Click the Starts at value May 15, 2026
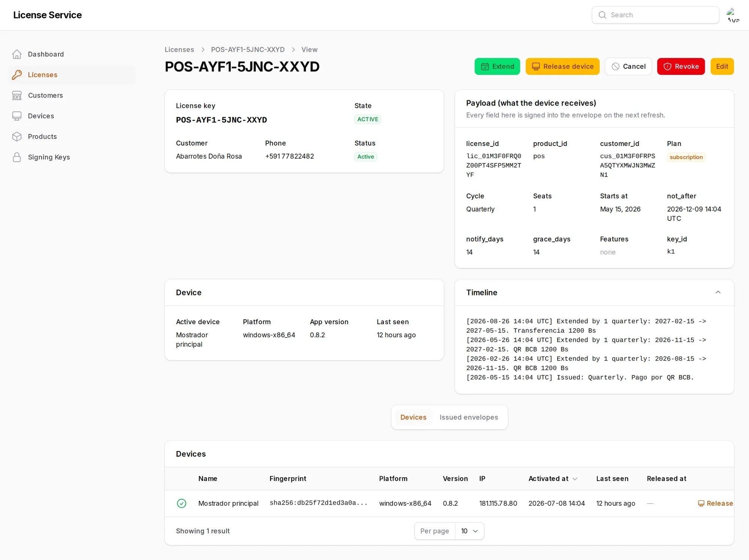 pos(620,209)
